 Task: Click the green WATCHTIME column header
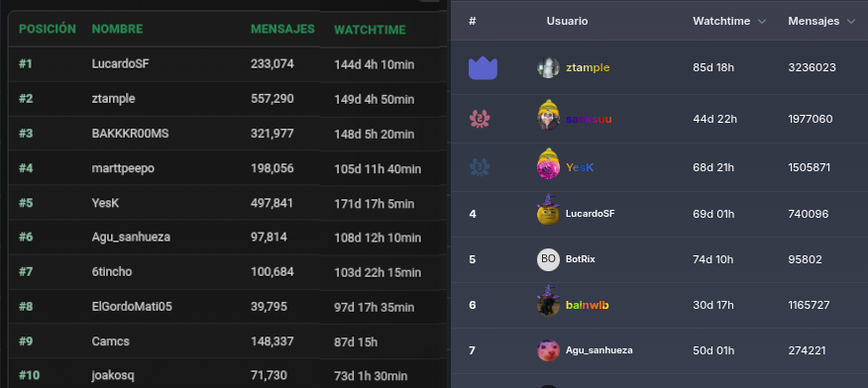(370, 30)
